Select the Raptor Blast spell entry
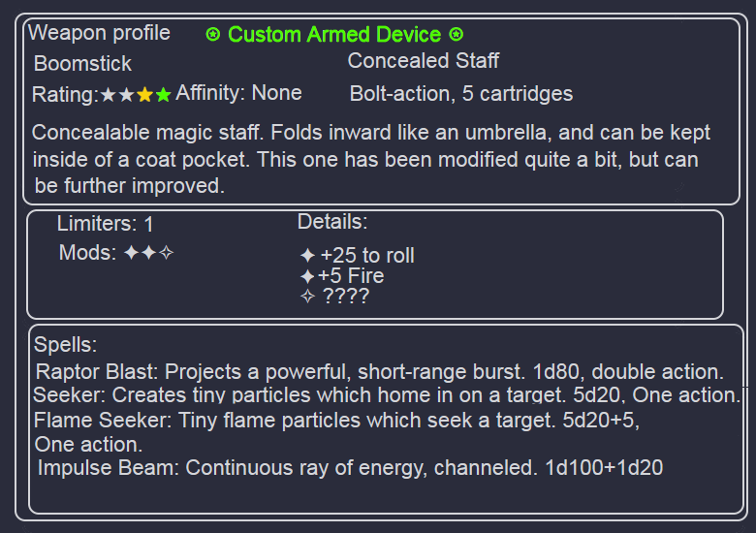The width and height of the screenshot is (756, 533). 380,371
